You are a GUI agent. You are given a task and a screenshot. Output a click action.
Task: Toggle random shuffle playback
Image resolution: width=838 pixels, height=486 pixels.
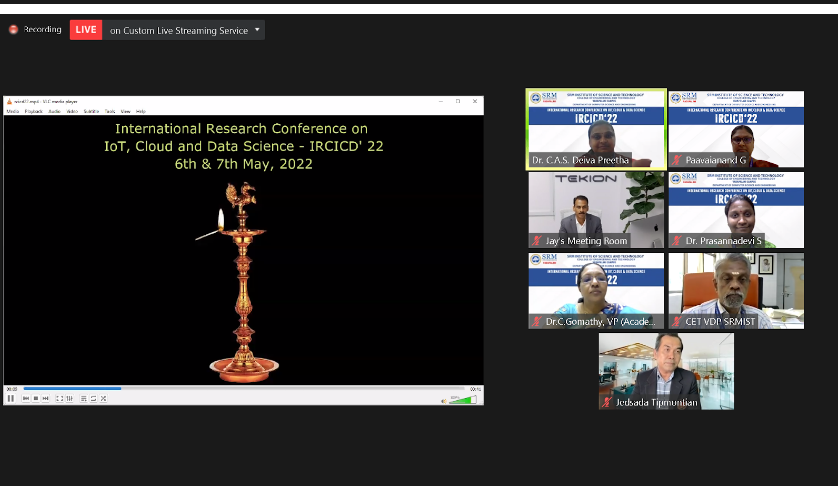click(x=103, y=398)
